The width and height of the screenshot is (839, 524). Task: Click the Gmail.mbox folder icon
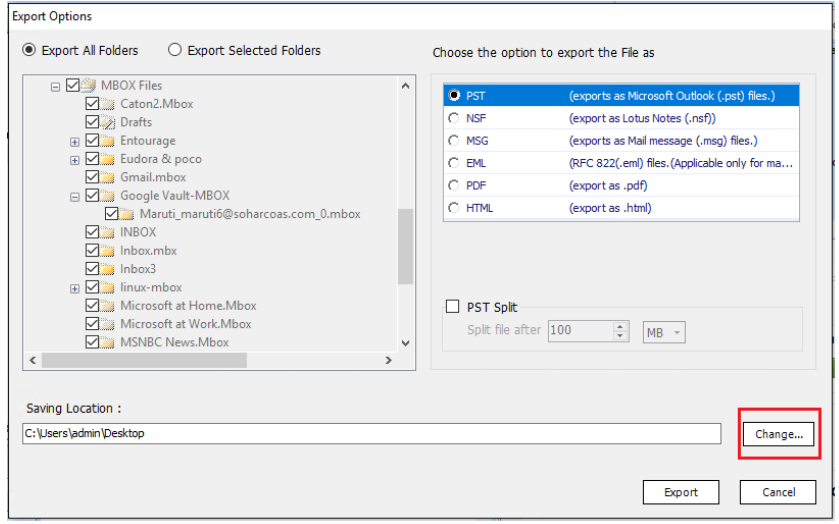[108, 177]
